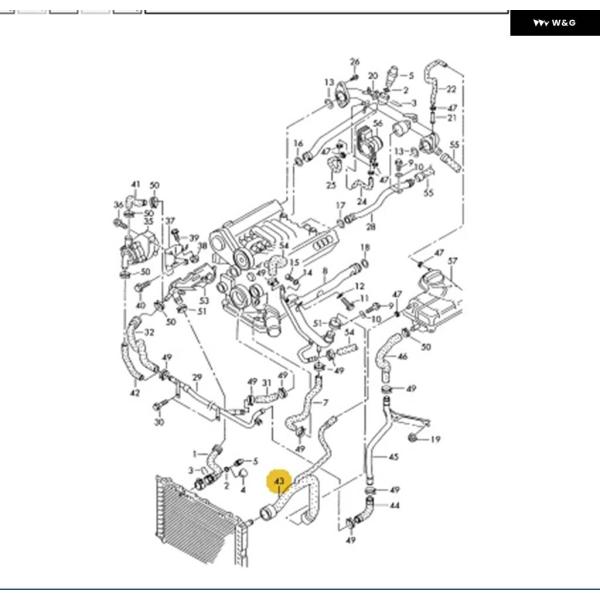This screenshot has width=600, height=600.
Task: Select part number 7 hose label
Action: coord(325,403)
